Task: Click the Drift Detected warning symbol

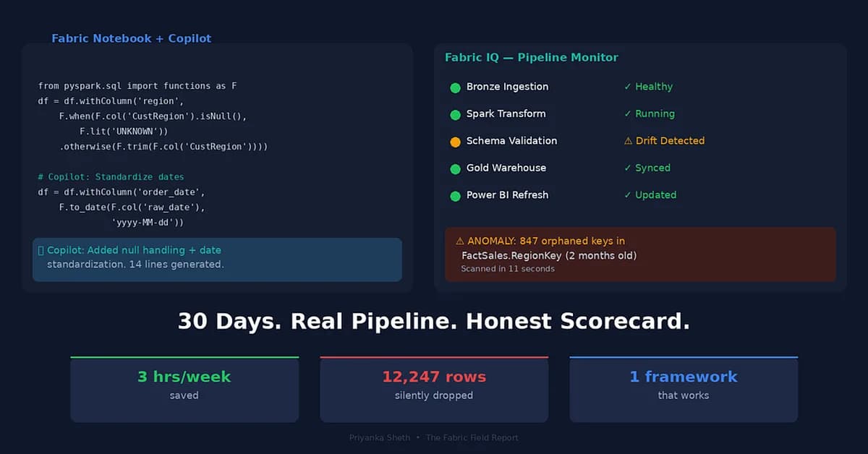Action: 629,141
